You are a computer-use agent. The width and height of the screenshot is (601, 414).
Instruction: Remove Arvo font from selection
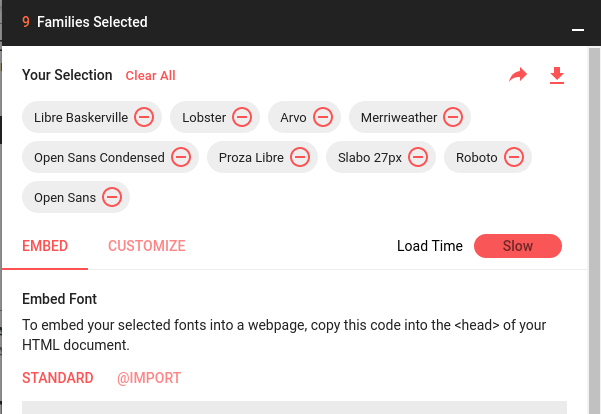click(x=323, y=117)
